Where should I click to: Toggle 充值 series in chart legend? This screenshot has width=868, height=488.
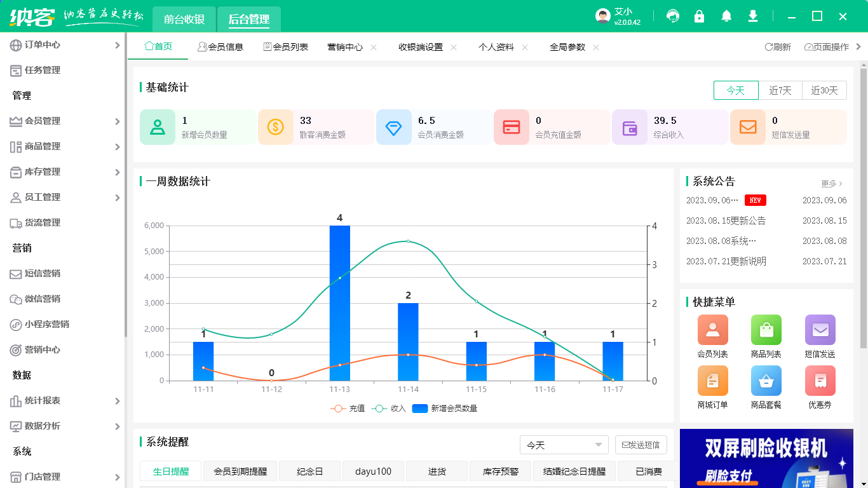348,409
